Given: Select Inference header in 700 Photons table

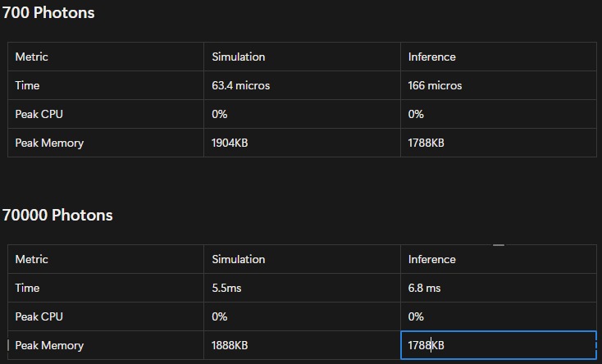Looking at the screenshot, I should tap(499, 57).
